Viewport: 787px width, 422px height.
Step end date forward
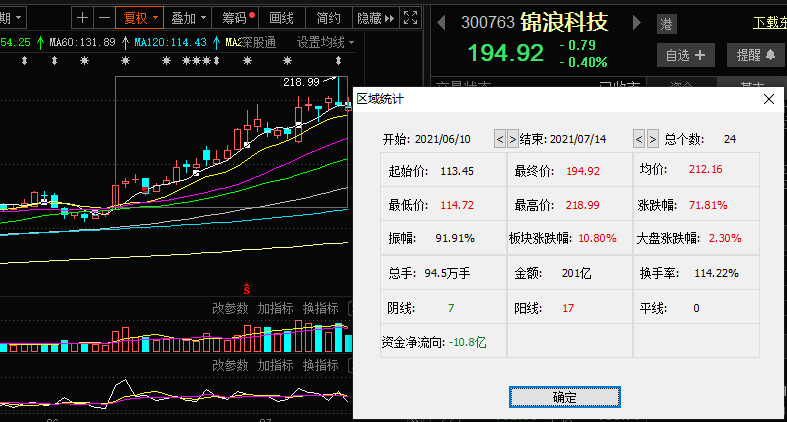654,138
